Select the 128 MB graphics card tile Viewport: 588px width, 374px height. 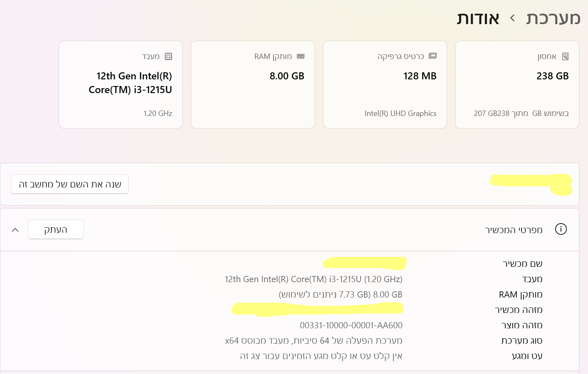click(x=385, y=85)
